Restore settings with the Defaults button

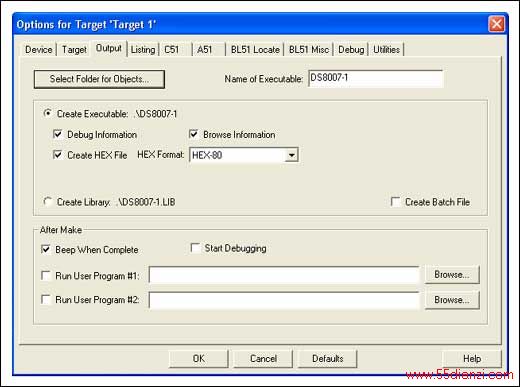327,359
